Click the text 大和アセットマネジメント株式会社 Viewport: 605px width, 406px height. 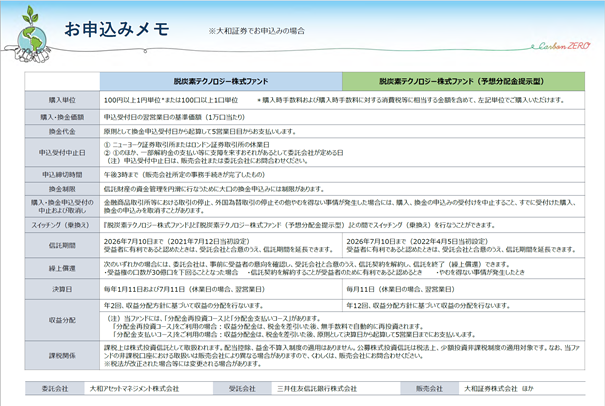click(134, 389)
